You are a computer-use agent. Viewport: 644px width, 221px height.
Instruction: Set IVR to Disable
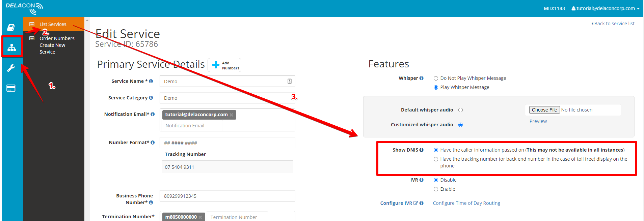[x=436, y=180]
